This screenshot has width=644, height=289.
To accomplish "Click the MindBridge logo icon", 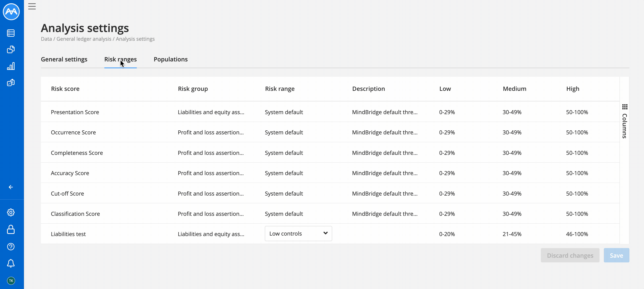I will (x=11, y=12).
